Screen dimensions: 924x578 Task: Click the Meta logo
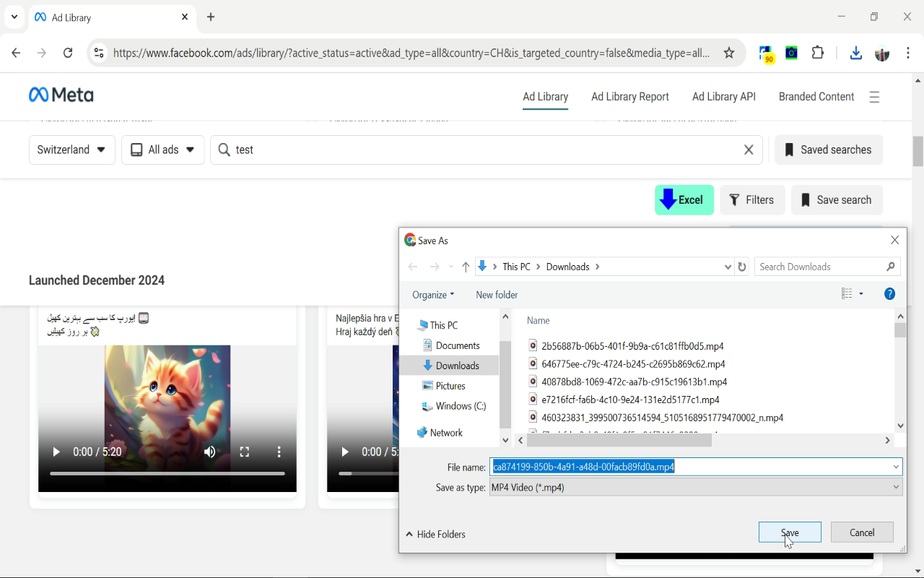[61, 94]
